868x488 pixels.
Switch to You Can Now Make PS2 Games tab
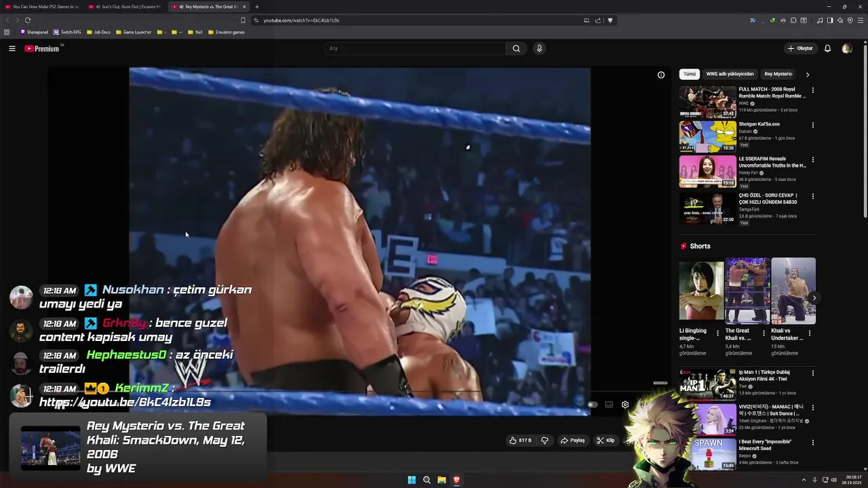42,7
